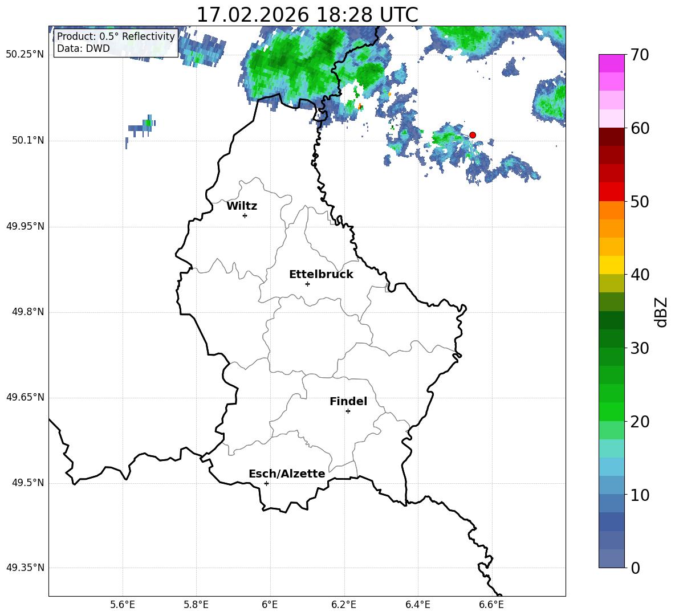Click the Product: 0.5° Reflectivity text
675x616 pixels.
(116, 36)
